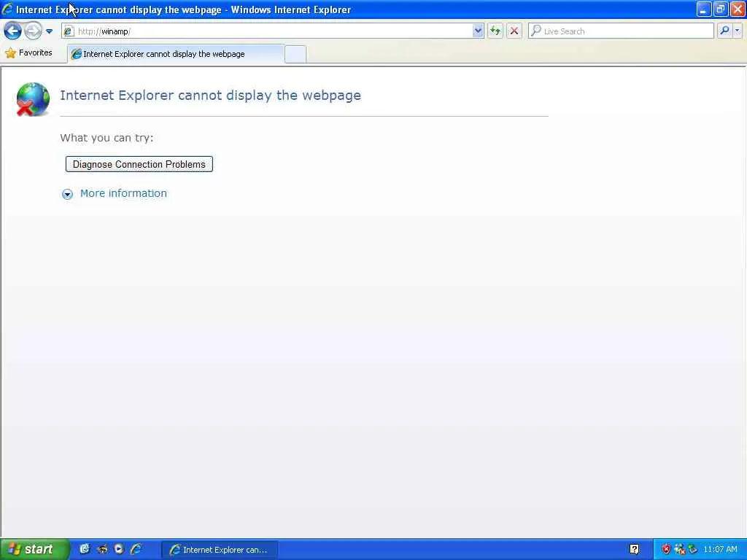The image size is (747, 560).
Task: Select the 'Internet Explorer cannot display the webpage' tab
Action: coord(176,54)
